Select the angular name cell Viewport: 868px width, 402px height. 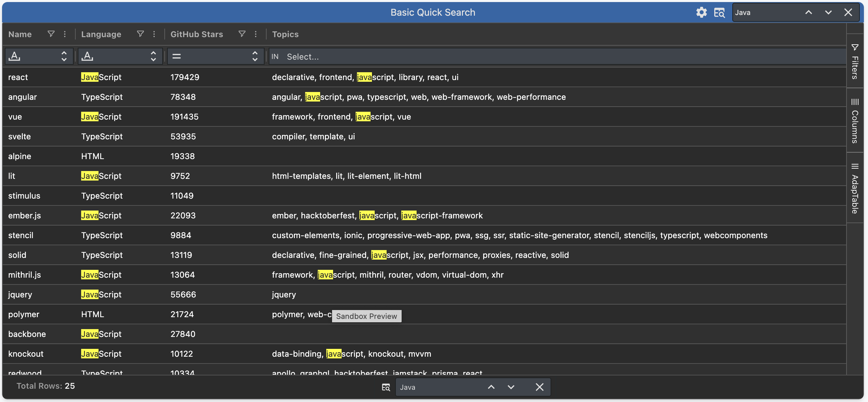pyautogui.click(x=39, y=97)
